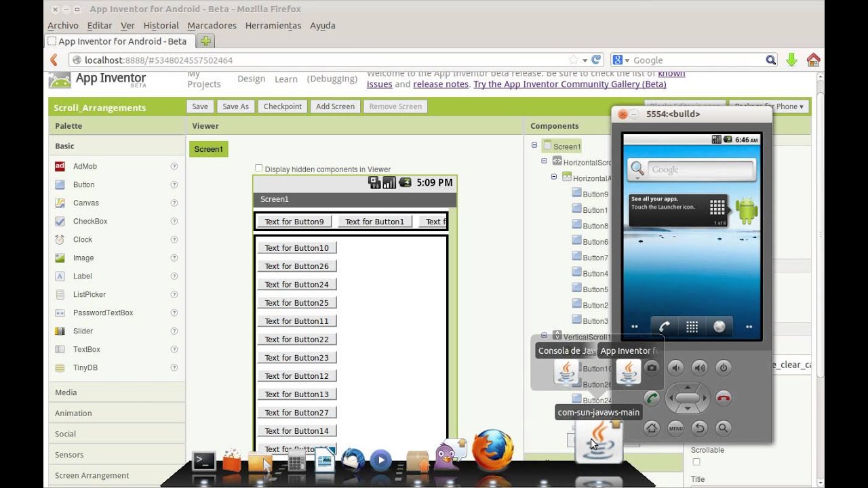Open the Firefox downloads arrow

791,60
